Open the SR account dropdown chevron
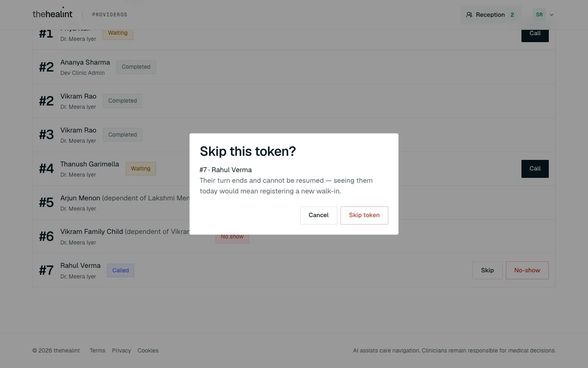This screenshot has width=588, height=368. (552, 15)
